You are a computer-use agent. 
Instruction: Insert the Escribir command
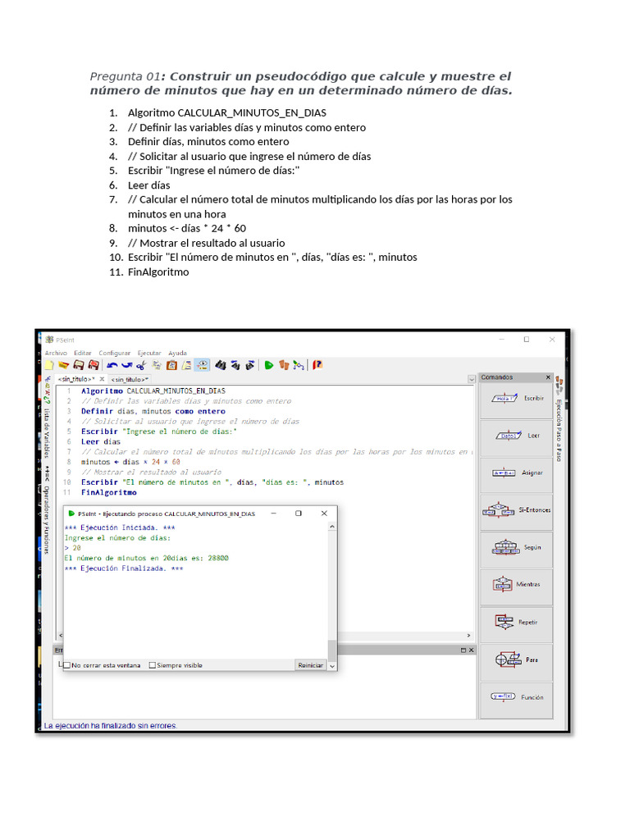click(x=517, y=399)
